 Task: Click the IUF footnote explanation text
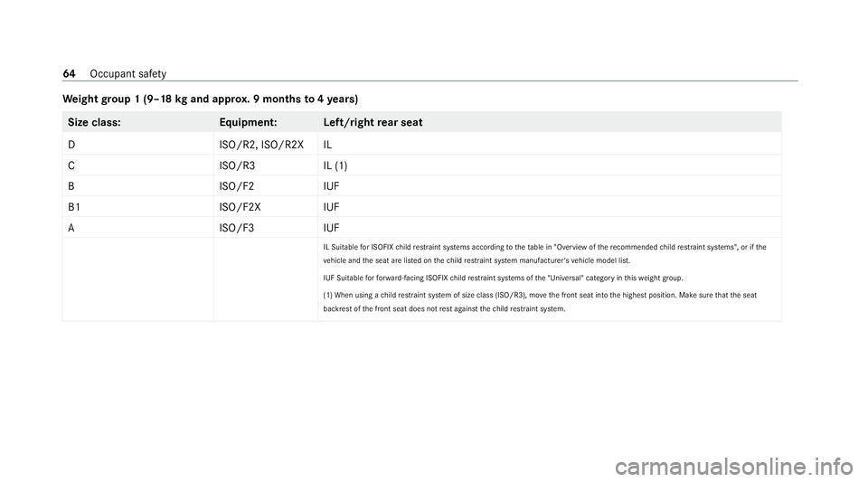click(504, 278)
